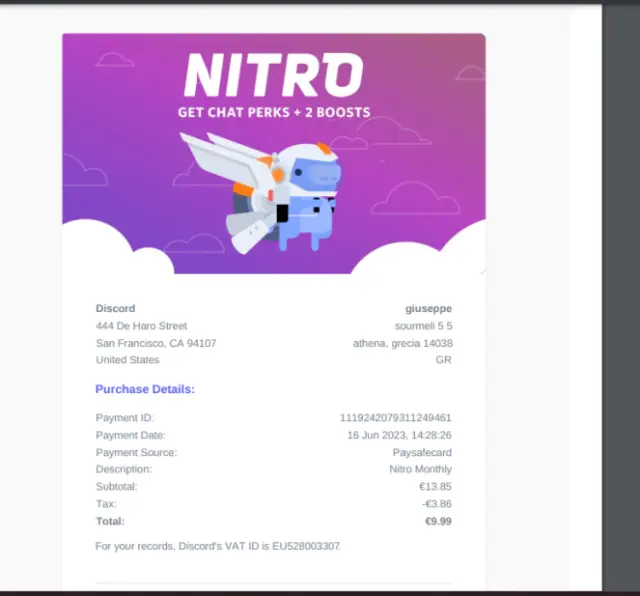
Task: Select the 'GR' country code
Action: tap(444, 360)
